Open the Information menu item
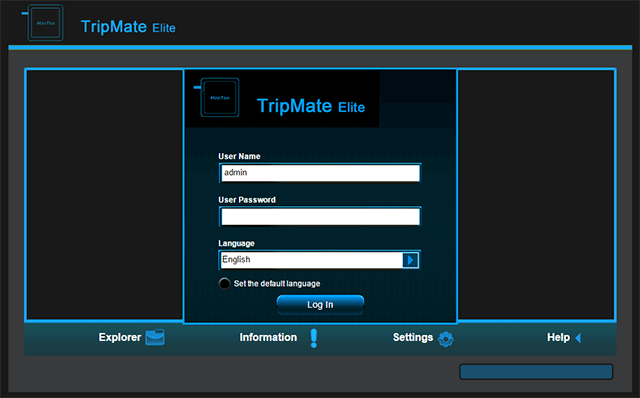 [268, 337]
